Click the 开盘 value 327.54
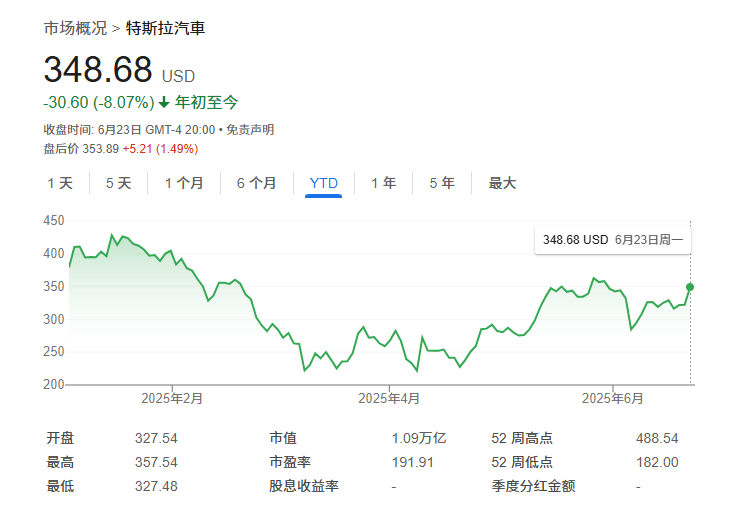The image size is (733, 511). coord(156,438)
